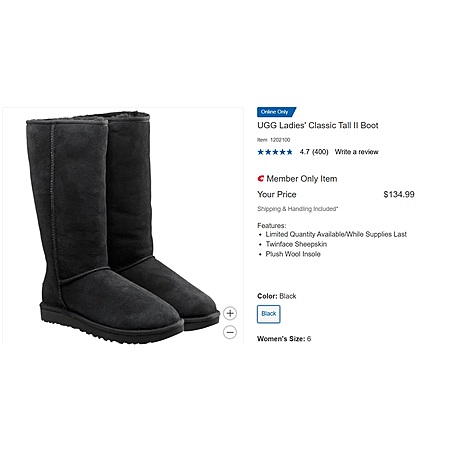
Task: Open the Write a review link
Action: [357, 152]
